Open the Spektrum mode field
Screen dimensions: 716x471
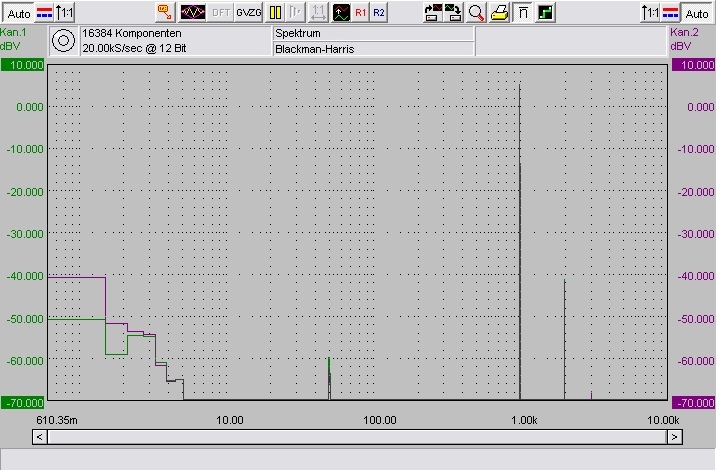372,33
